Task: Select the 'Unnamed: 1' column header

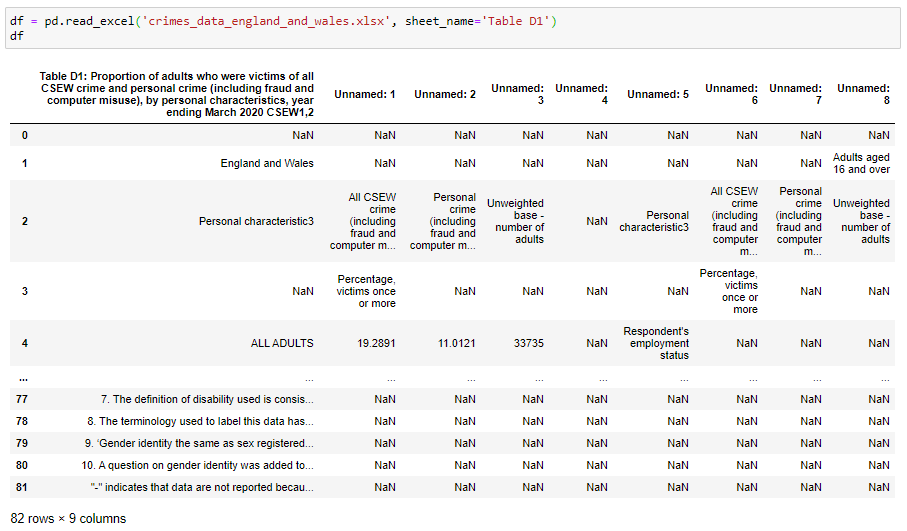Action: (364, 94)
